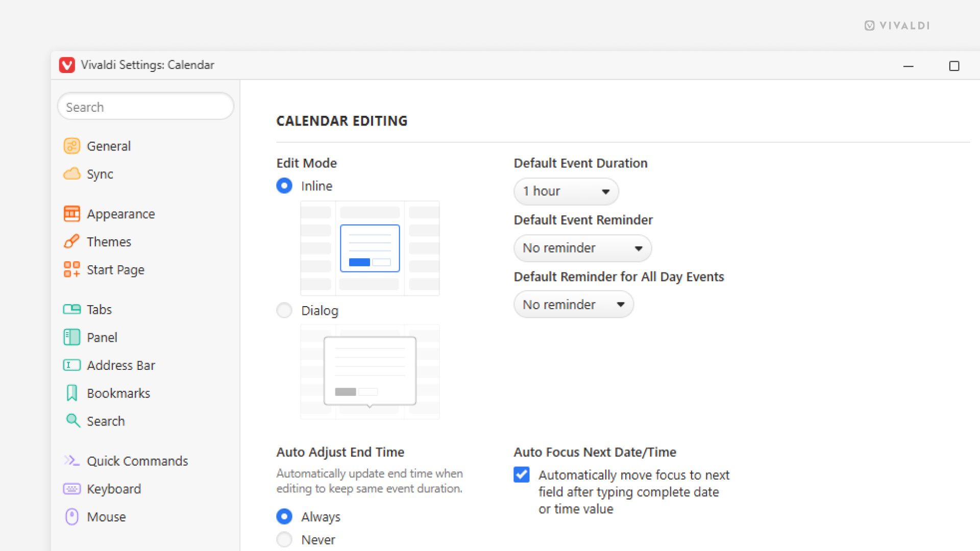Select Inline edit mode radio button
980x551 pixels.
[x=284, y=186]
